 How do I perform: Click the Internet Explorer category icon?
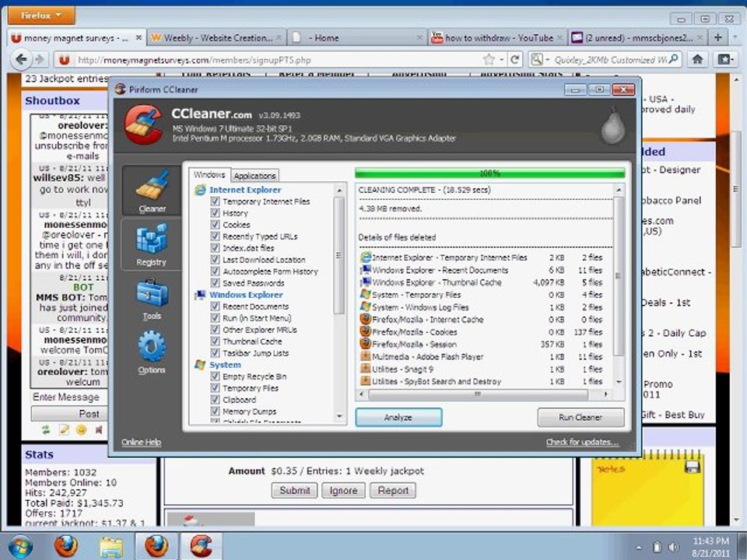point(200,190)
